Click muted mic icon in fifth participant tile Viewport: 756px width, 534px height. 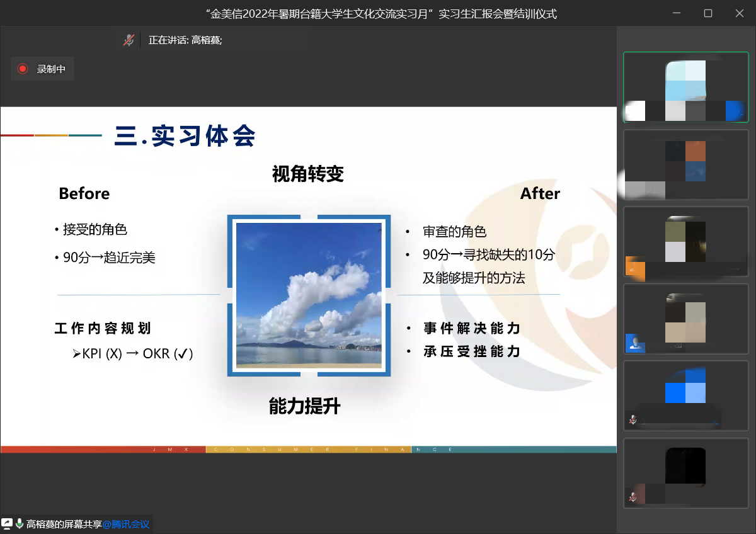click(x=633, y=419)
